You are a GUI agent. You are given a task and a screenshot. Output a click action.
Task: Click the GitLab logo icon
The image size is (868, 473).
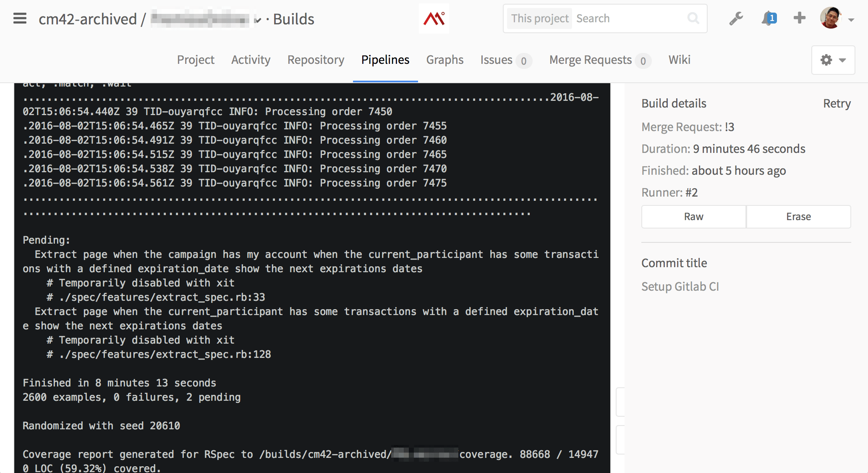pyautogui.click(x=434, y=18)
